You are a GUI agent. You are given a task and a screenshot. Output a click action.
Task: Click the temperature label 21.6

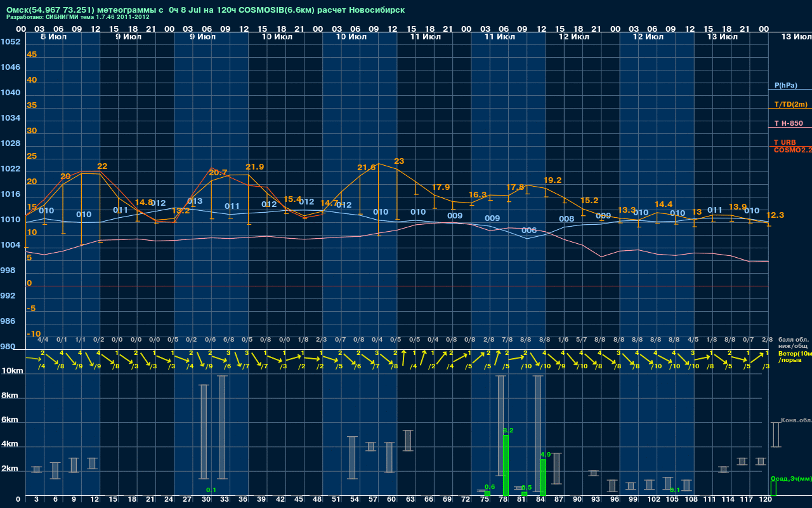(x=366, y=168)
